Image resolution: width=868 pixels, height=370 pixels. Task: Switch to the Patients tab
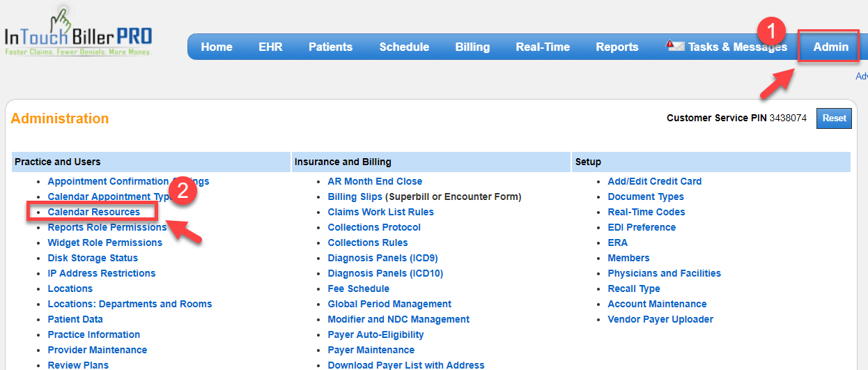coord(330,47)
